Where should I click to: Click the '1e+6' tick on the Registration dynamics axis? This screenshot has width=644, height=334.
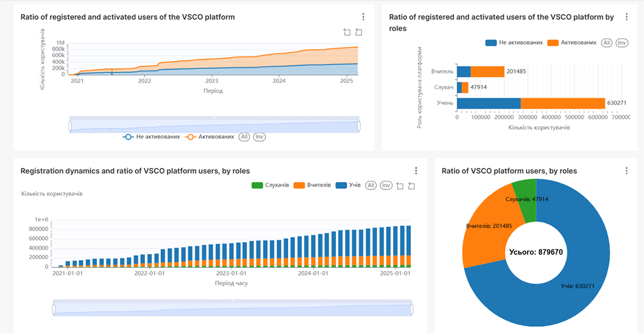pos(41,220)
